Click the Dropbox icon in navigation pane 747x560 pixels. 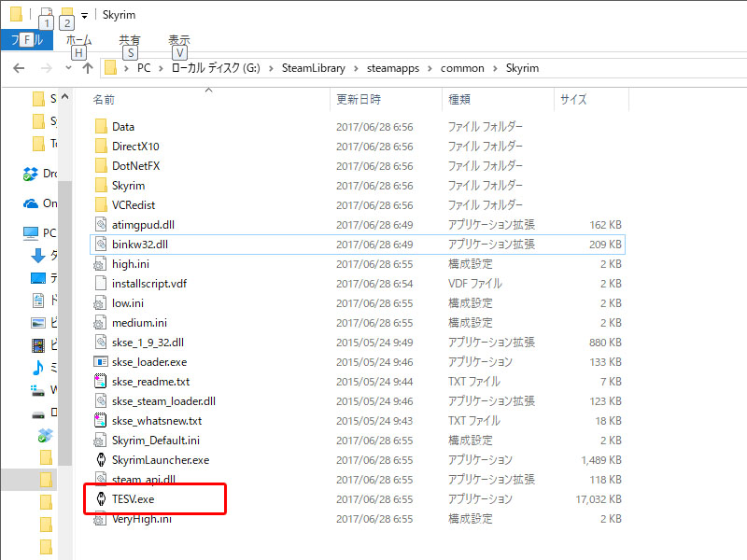(x=31, y=174)
